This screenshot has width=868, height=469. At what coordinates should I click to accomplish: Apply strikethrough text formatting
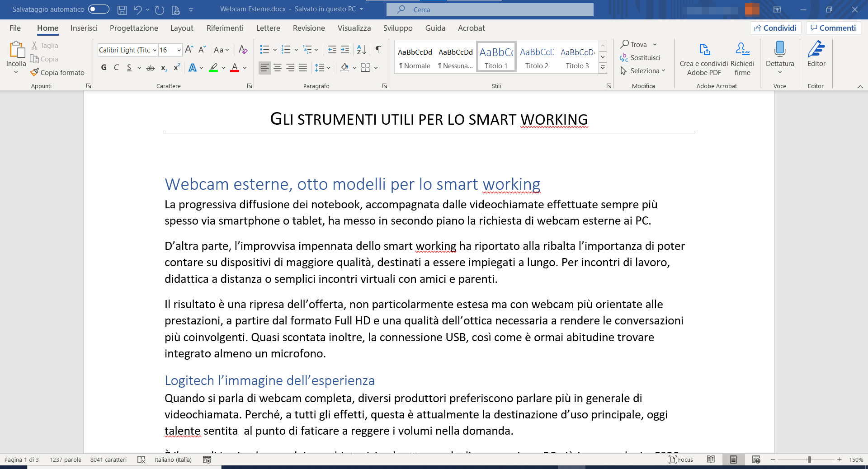click(x=151, y=68)
